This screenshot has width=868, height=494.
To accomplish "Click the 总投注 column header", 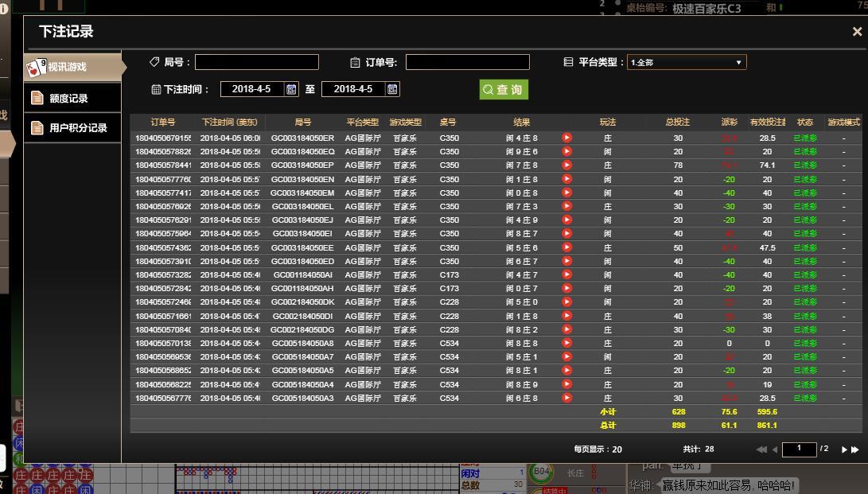I will coord(677,123).
